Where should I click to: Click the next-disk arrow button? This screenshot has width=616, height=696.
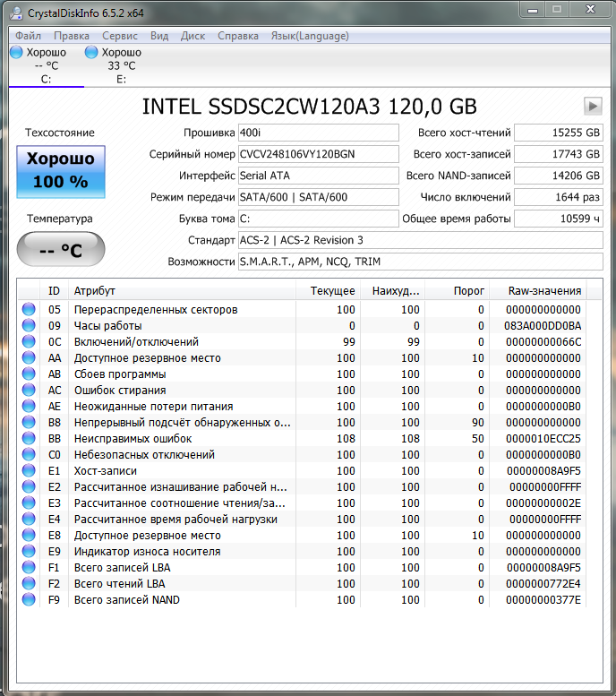pyautogui.click(x=593, y=106)
